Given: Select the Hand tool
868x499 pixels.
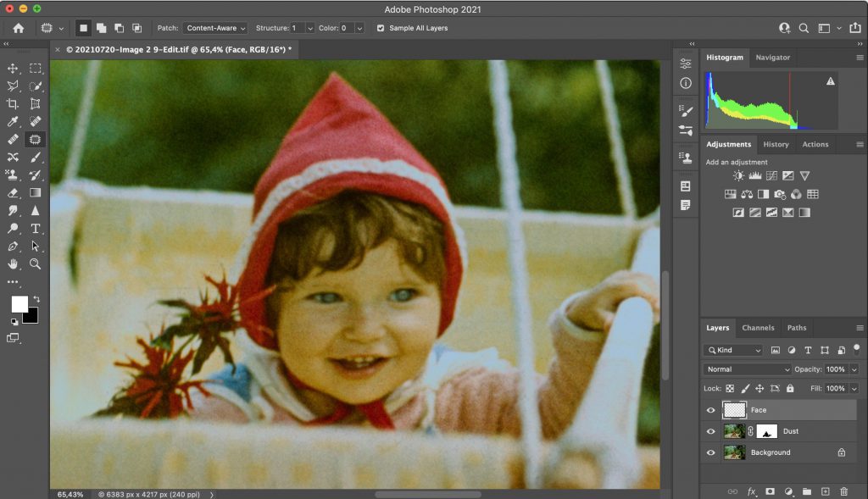Looking at the screenshot, I should pos(13,263).
